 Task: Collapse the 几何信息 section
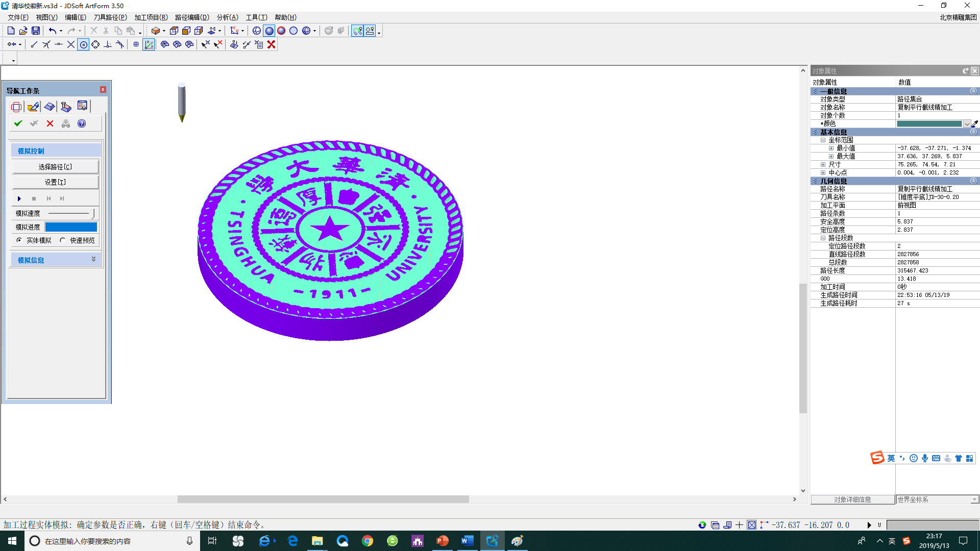[973, 181]
